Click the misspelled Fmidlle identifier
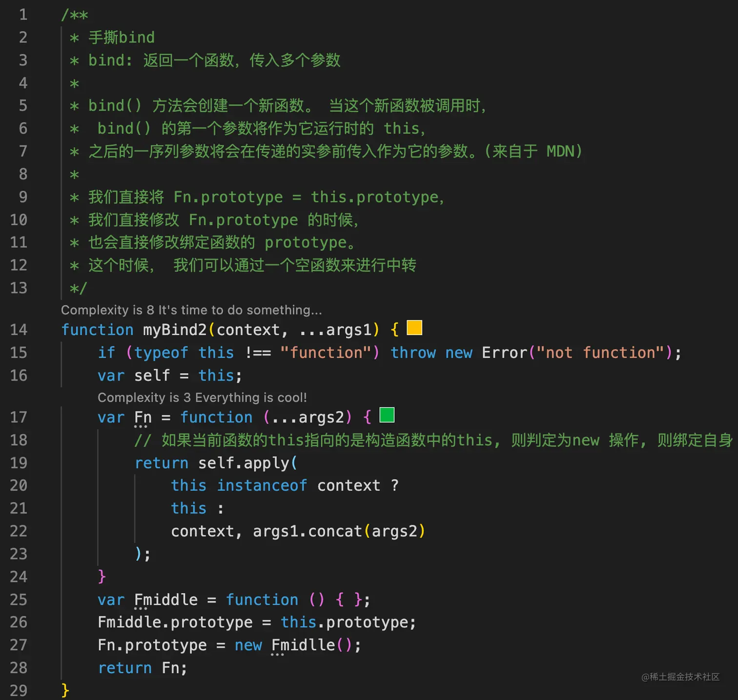The width and height of the screenshot is (738, 700). point(303,645)
